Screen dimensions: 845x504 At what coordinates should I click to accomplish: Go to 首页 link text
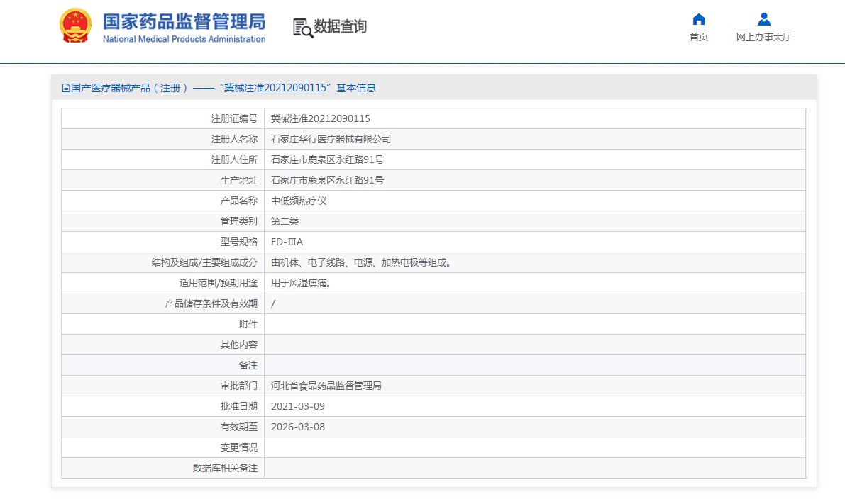click(x=698, y=37)
